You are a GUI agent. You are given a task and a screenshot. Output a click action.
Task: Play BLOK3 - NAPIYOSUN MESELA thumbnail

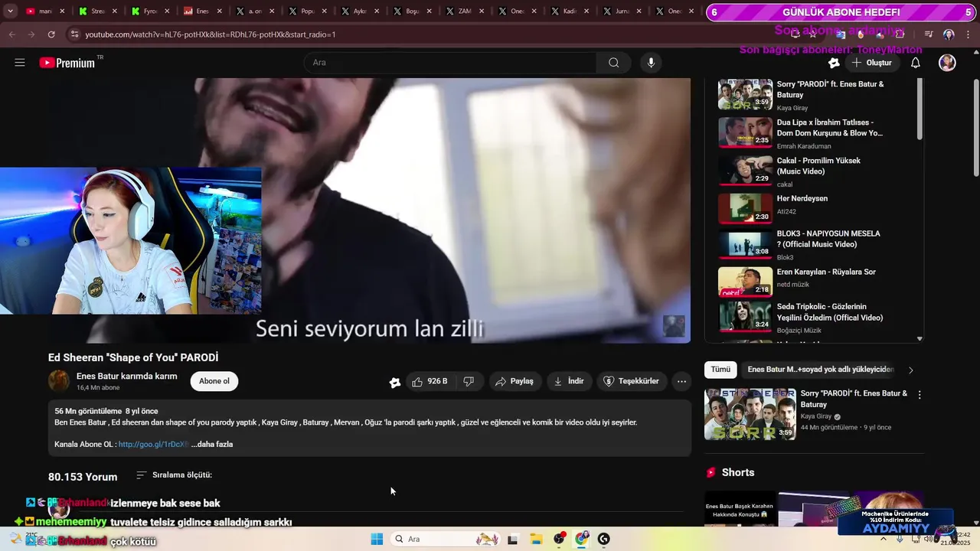745,243
